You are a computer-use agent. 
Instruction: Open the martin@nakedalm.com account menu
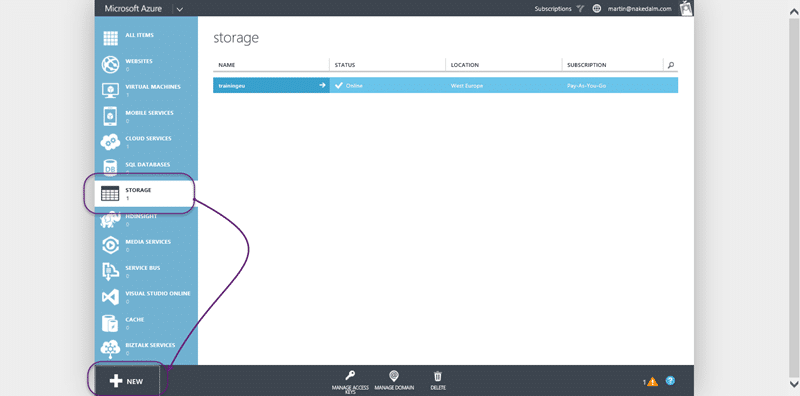[x=640, y=9]
